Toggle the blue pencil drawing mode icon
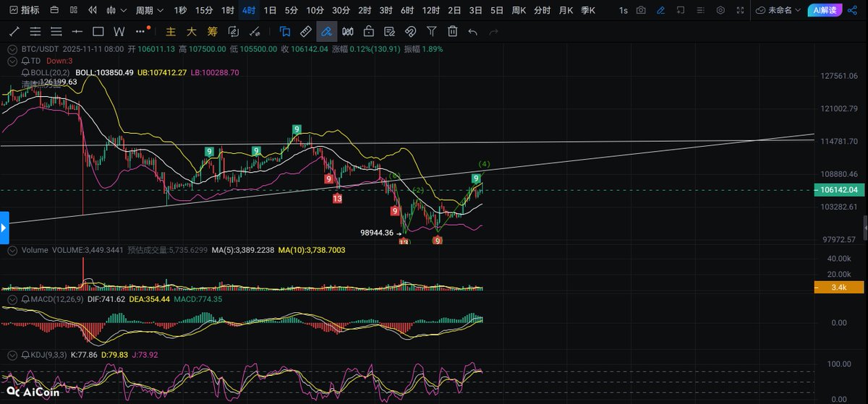 tap(661, 10)
